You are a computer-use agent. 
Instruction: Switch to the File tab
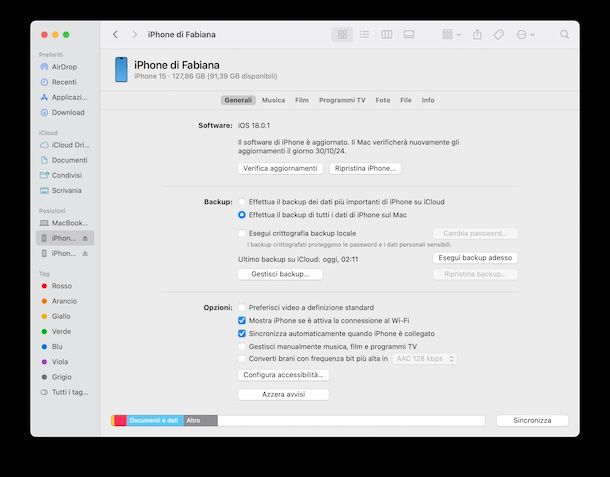pyautogui.click(x=406, y=100)
